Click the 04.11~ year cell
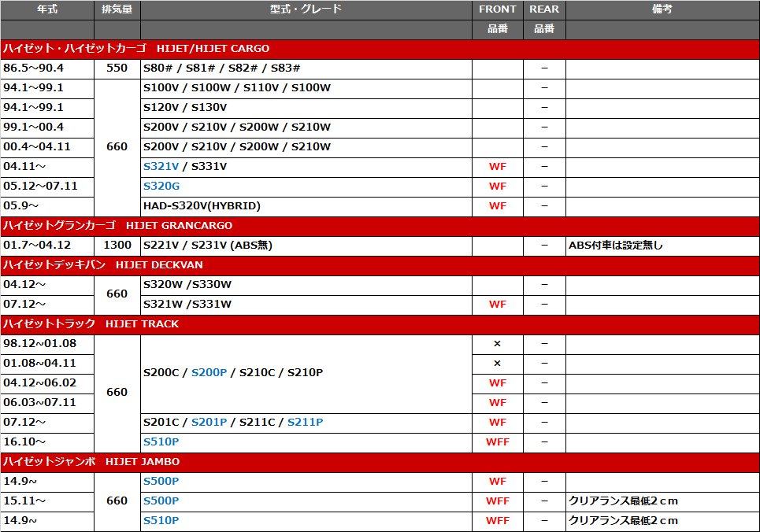The width and height of the screenshot is (760, 532). point(47,167)
